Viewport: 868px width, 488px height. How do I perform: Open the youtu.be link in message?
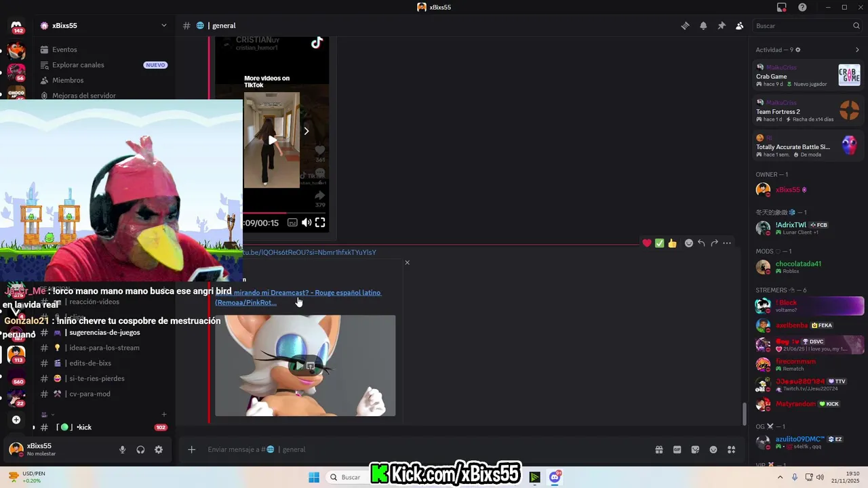pyautogui.click(x=310, y=252)
